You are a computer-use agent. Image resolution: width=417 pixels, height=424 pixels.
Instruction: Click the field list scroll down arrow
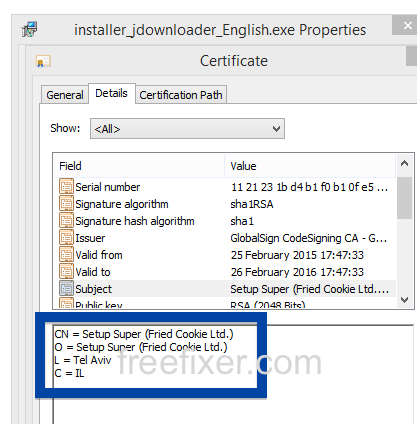404,300
